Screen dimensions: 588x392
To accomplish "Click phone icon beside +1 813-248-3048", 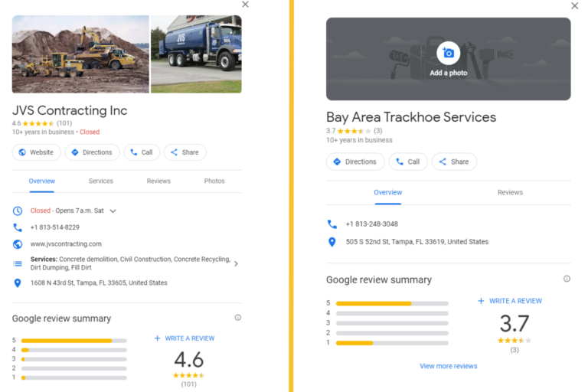I will (332, 224).
